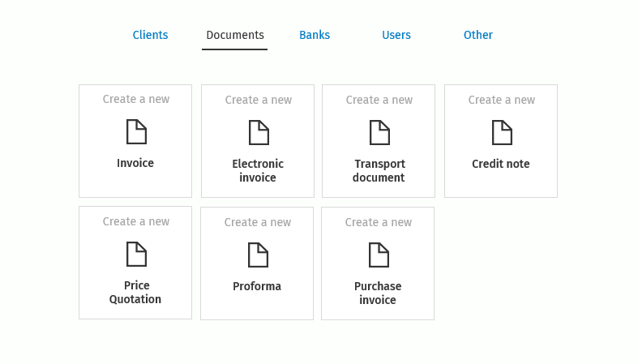The image size is (638, 364).
Task: Click 'Create a new' text in Proforma tile
Action: pyautogui.click(x=258, y=222)
